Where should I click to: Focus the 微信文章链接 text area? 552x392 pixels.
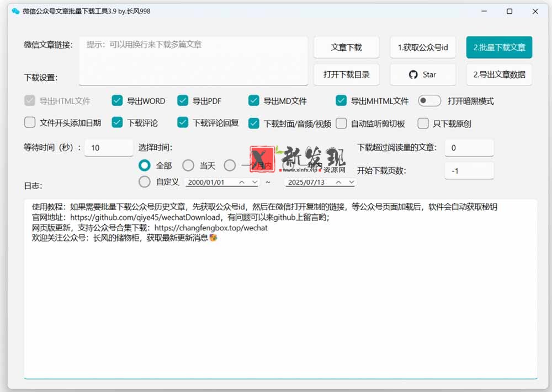pos(193,61)
